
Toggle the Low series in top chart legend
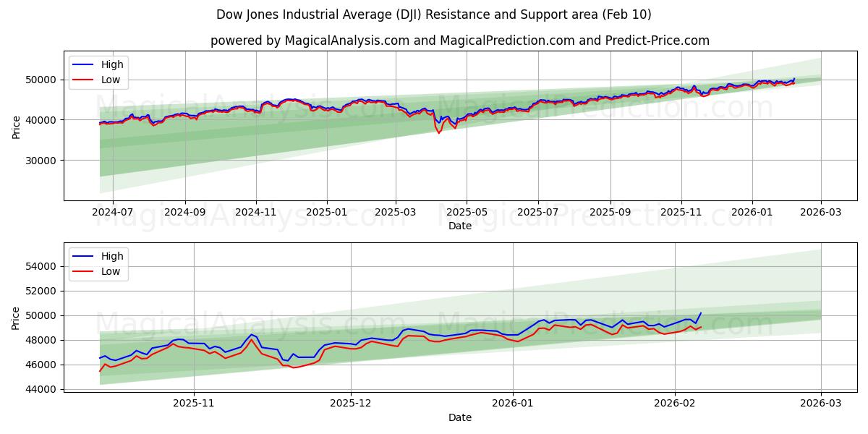[x=102, y=80]
